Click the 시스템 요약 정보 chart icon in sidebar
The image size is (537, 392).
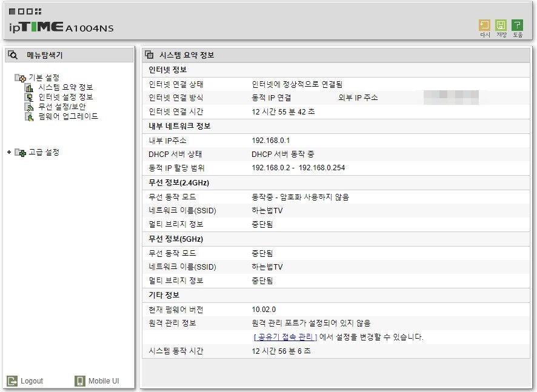coord(30,88)
